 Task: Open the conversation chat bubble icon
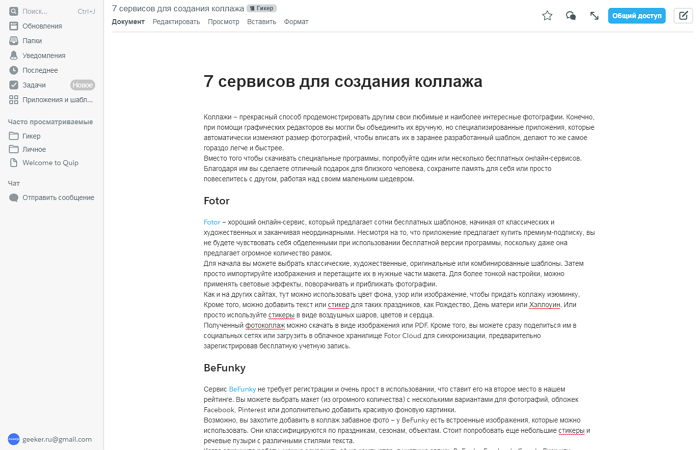tap(571, 16)
